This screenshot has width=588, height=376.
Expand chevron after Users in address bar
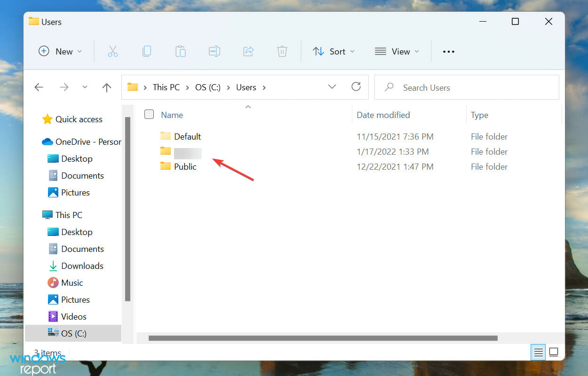264,87
